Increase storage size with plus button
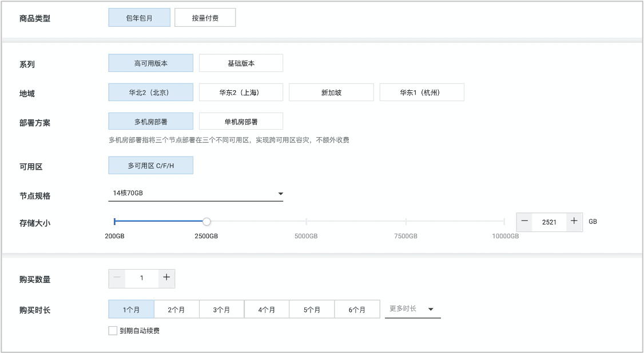The image size is (644, 353). click(574, 222)
